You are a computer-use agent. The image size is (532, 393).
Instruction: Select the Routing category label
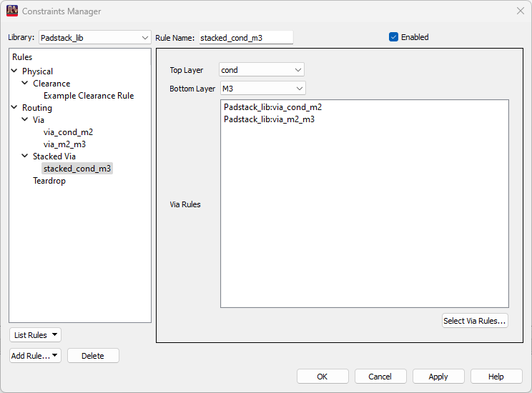[37, 108]
